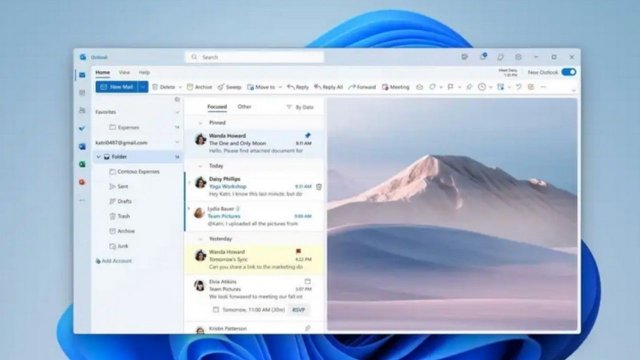Turn off the New Outlook toggle
Screen dimensions: 640x360
click(569, 72)
